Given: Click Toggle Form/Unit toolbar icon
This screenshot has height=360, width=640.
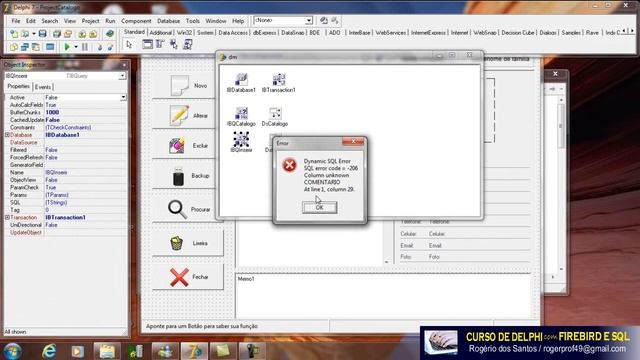Looking at the screenshot, I should (x=36, y=47).
